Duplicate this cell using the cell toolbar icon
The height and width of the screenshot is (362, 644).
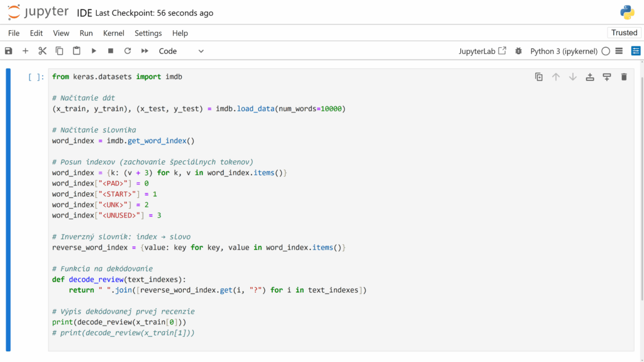pos(539,77)
